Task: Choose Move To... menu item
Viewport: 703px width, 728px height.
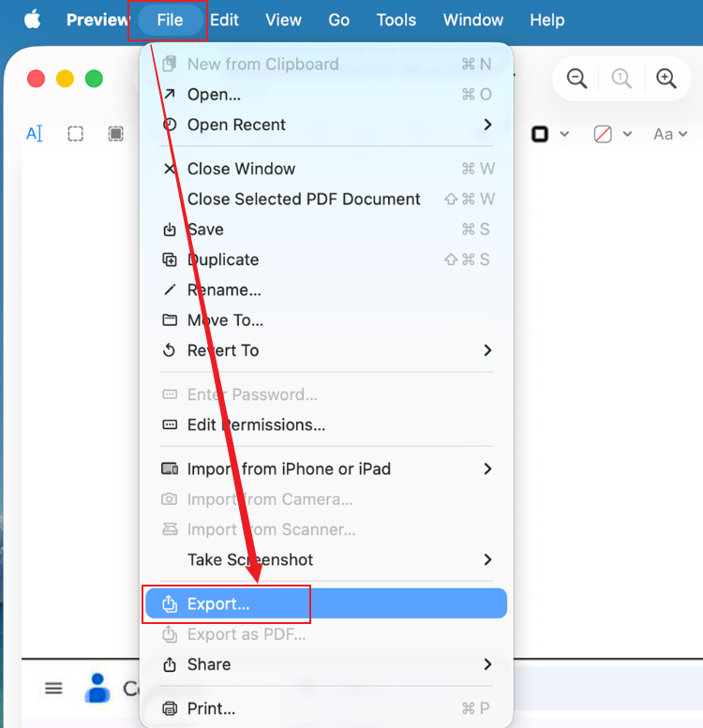Action: coord(326,319)
